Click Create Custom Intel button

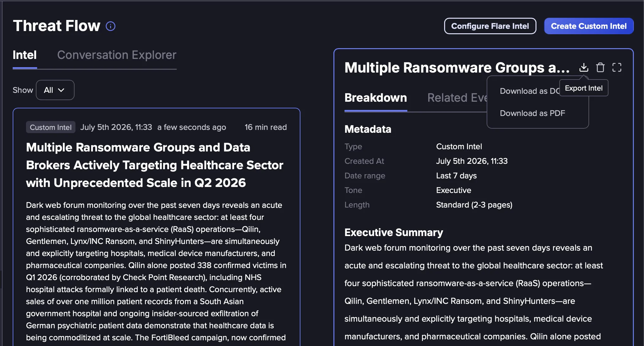589,26
